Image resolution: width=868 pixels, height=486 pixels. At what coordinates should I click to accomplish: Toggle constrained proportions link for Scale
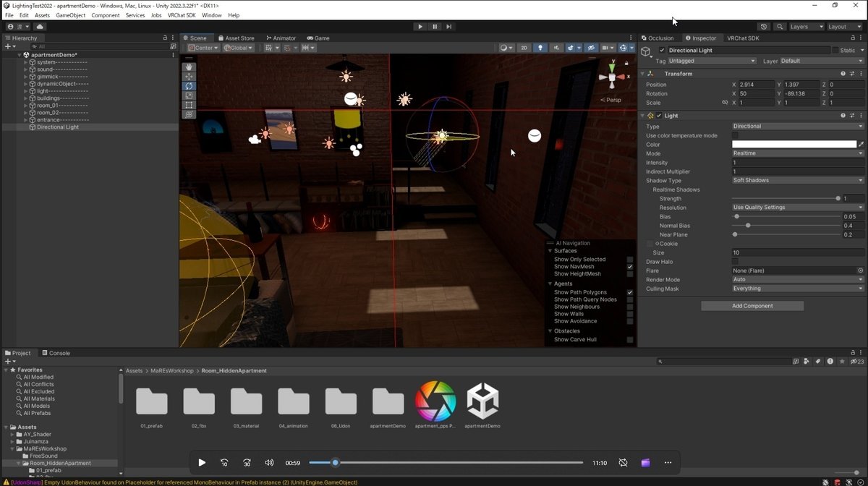coord(725,103)
